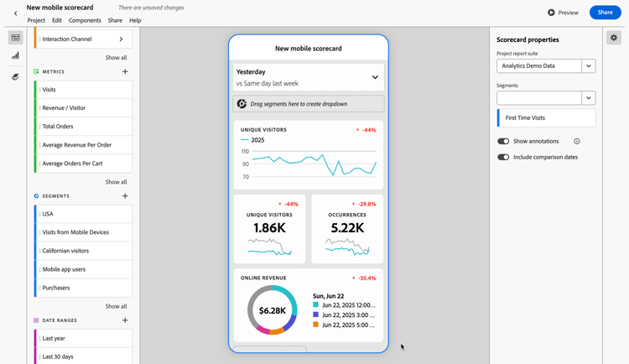The image size is (629, 364).
Task: Click the Segments input field in properties
Action: [539, 98]
